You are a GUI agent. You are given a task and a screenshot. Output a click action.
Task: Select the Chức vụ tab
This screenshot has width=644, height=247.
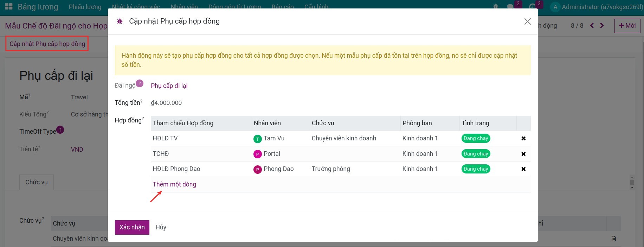tap(37, 182)
